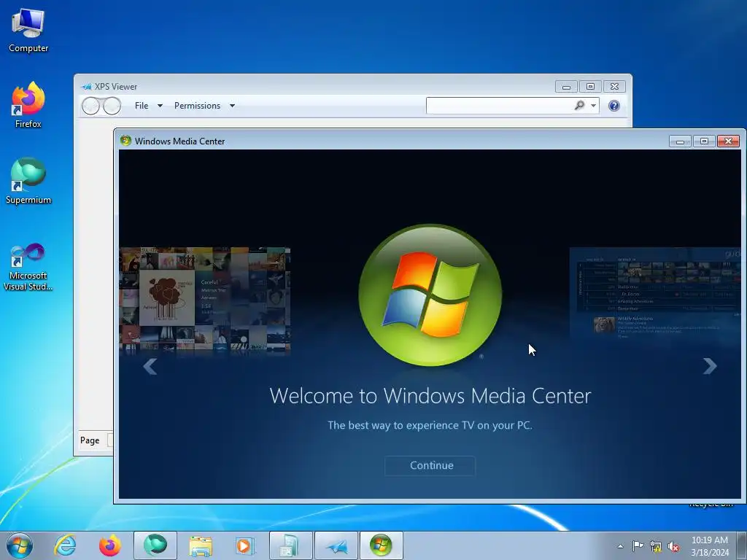The image size is (747, 560).
Task: Go to previous slide with left chevron
Action: coord(150,366)
